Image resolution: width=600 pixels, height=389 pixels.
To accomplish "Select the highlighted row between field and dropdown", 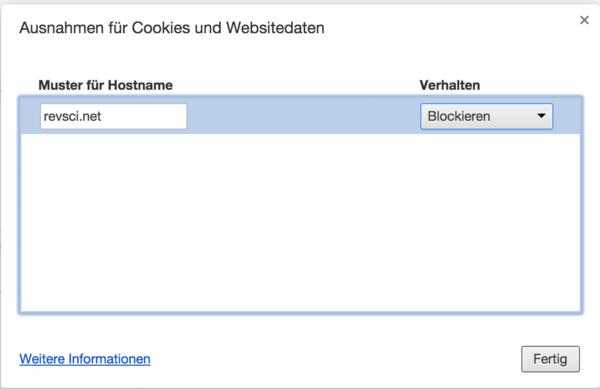I will pos(303,116).
